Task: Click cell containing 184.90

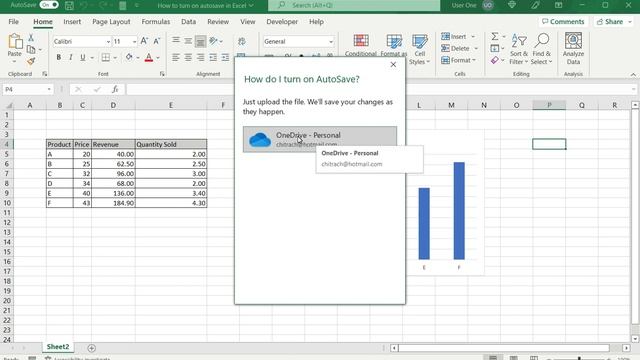Action: click(x=113, y=203)
